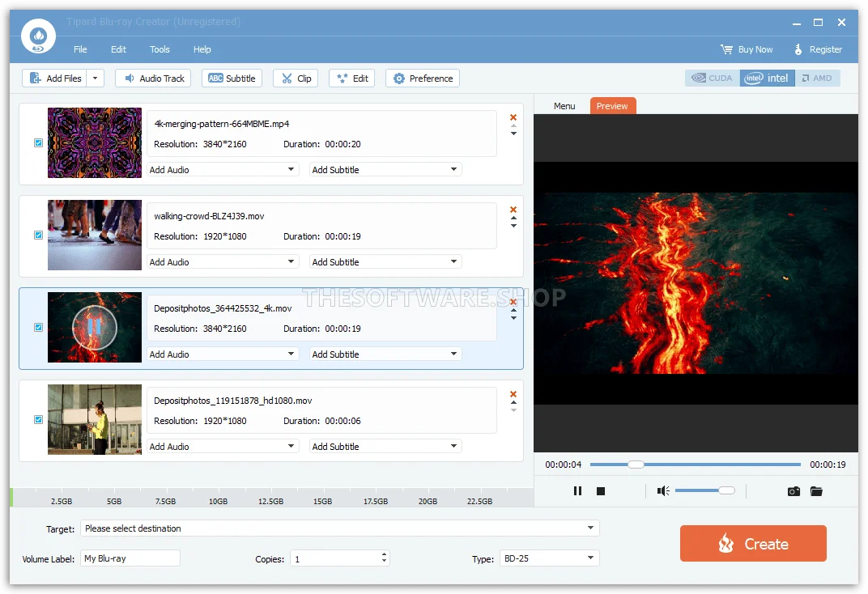Uncheck the 4k-merging-pattern video checkbox

point(39,142)
